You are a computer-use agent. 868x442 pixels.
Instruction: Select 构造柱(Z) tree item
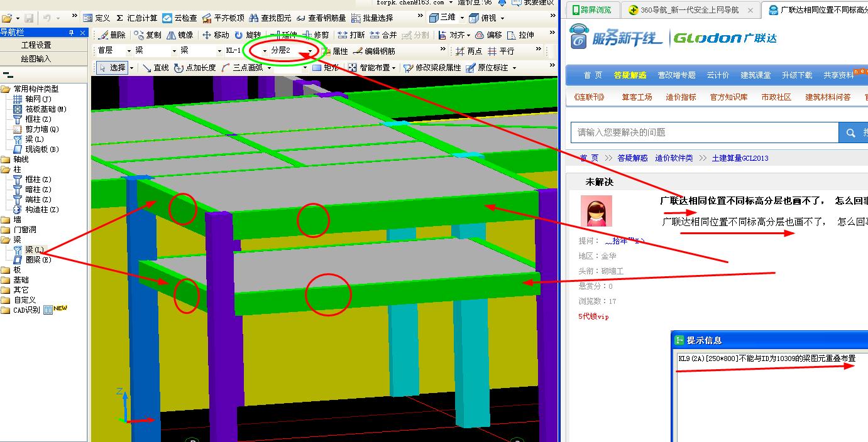42,210
